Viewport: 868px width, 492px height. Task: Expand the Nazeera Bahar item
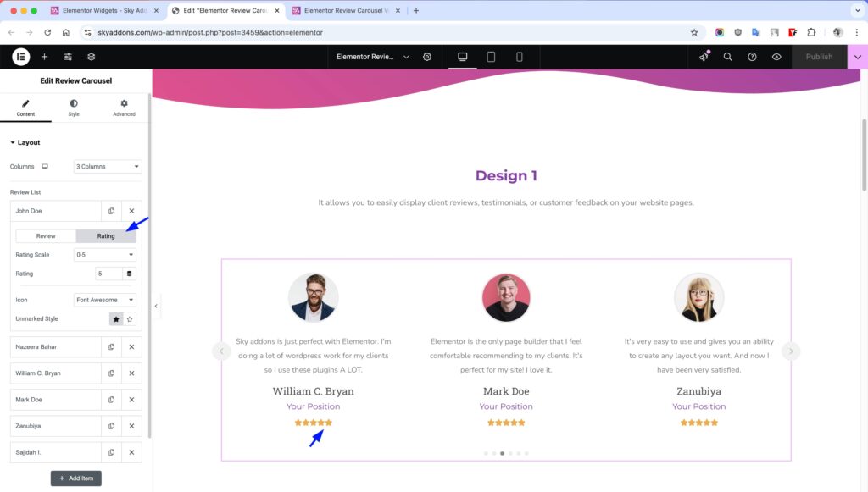click(55, 346)
